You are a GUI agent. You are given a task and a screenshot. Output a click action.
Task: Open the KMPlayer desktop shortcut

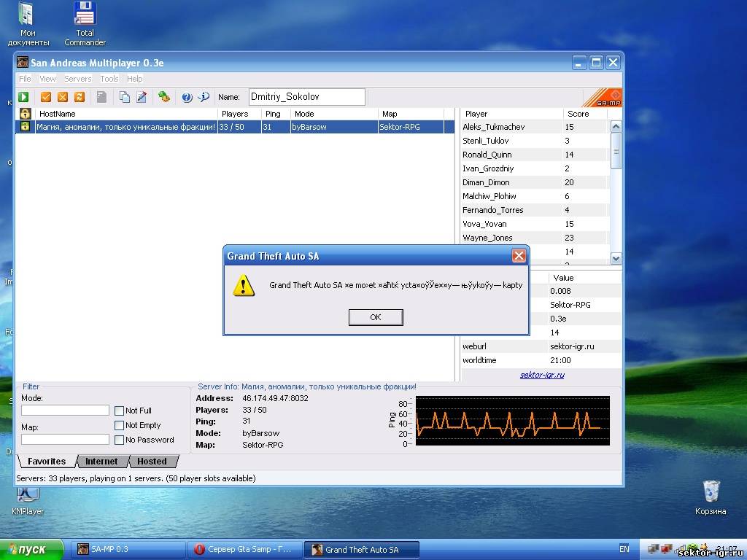(x=28, y=502)
